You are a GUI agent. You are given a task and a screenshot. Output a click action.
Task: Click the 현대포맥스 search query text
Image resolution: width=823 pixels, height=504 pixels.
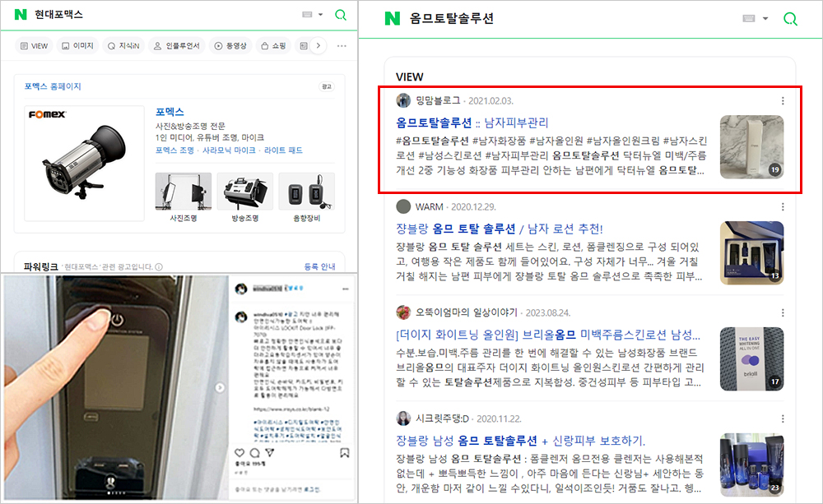click(x=58, y=15)
